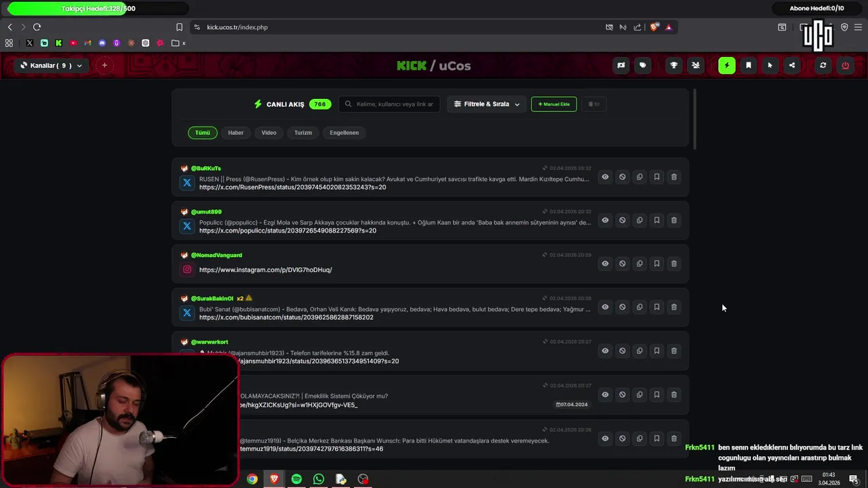This screenshot has width=868, height=488.
Task: Toggle eye visibility on @SurakBakinOl entry
Action: 605,307
